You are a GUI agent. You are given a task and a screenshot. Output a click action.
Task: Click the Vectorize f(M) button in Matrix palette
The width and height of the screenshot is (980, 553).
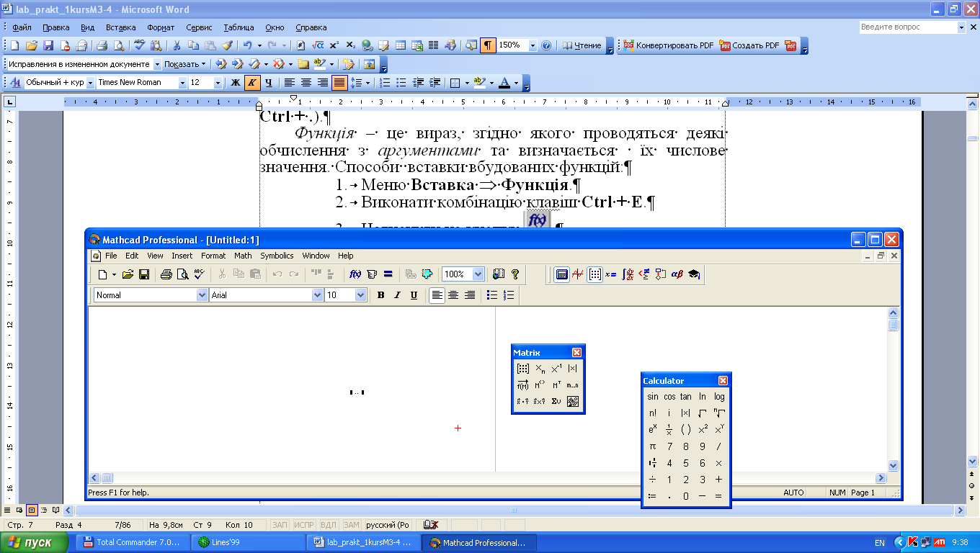pos(523,385)
